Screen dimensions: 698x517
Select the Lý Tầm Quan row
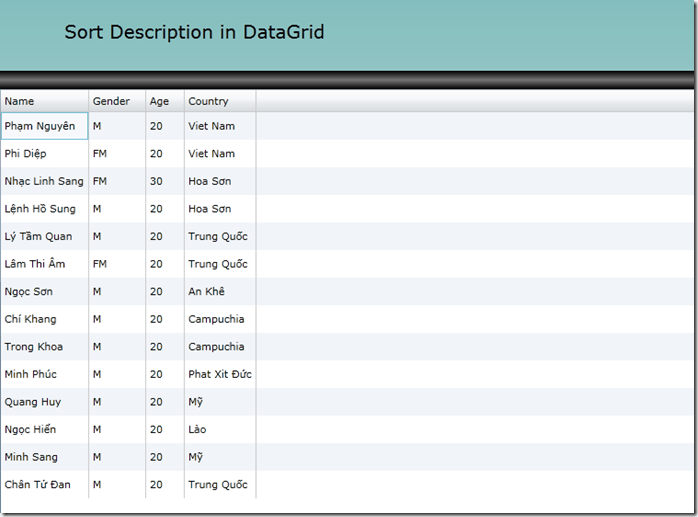coord(44,237)
